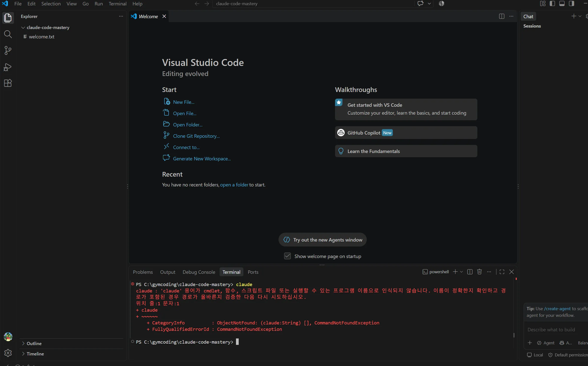Open the Selection menu
Screen dimensions: 588x366
point(51,4)
